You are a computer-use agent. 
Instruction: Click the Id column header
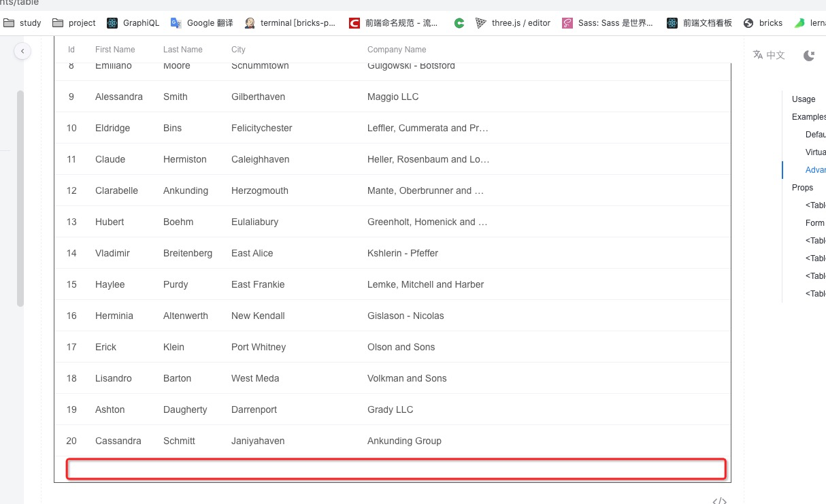point(71,50)
